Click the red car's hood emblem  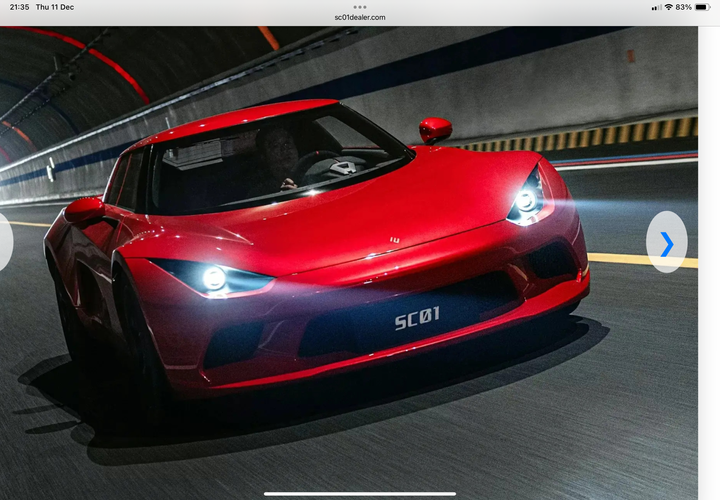tap(394, 240)
